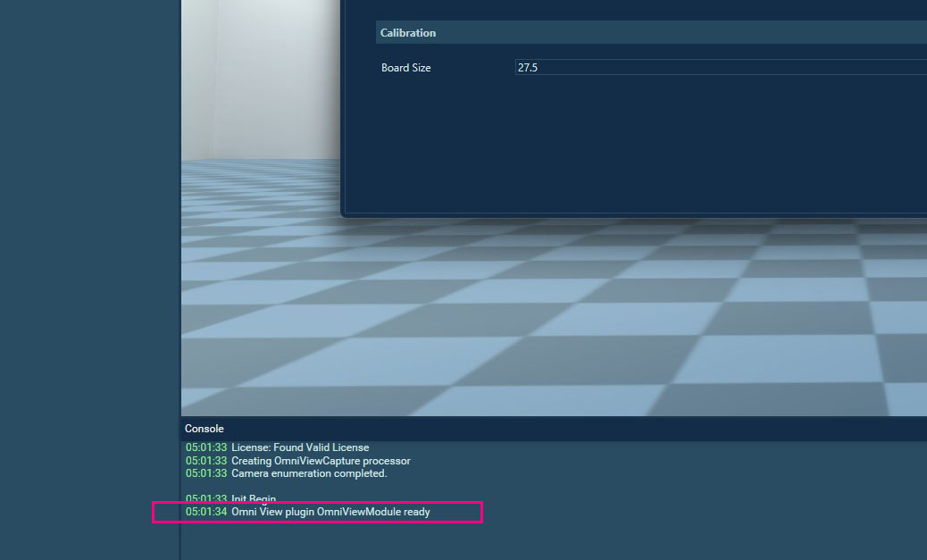Click the vertical divider beside the left sidebar
The height and width of the screenshot is (560, 927).
point(180,268)
